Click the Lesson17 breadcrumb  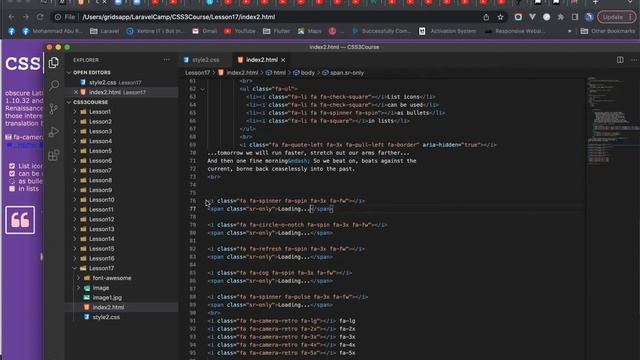197,73
